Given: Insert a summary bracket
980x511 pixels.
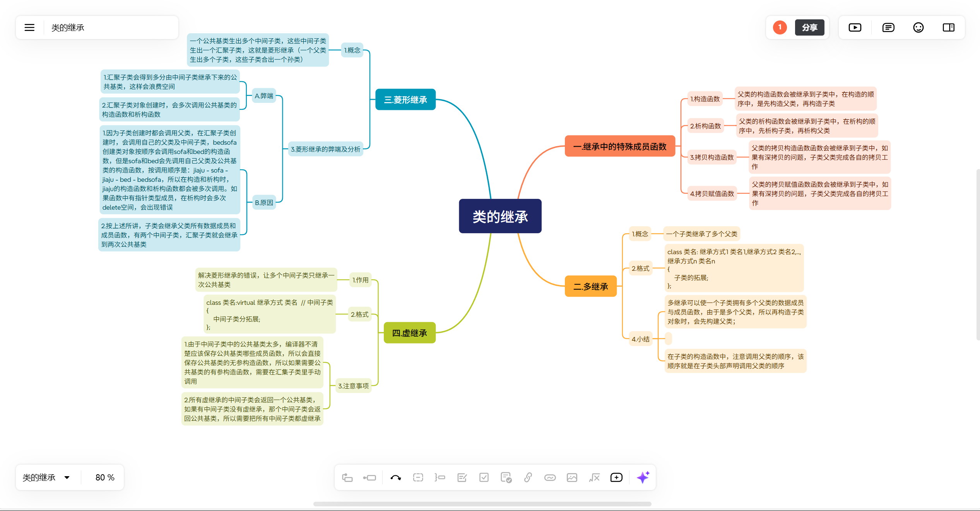Looking at the screenshot, I should click(x=440, y=477).
